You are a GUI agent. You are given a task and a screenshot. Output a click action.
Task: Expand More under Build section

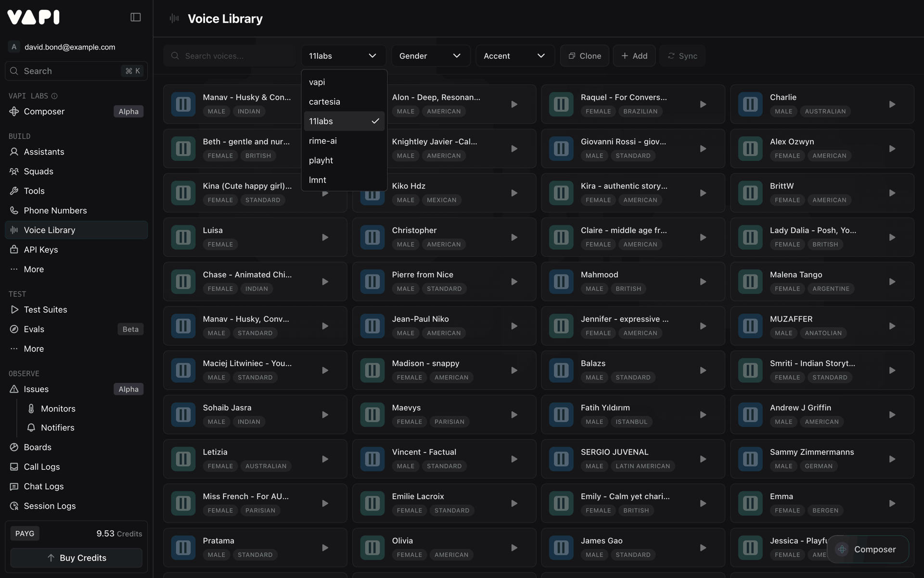pyautogui.click(x=77, y=269)
